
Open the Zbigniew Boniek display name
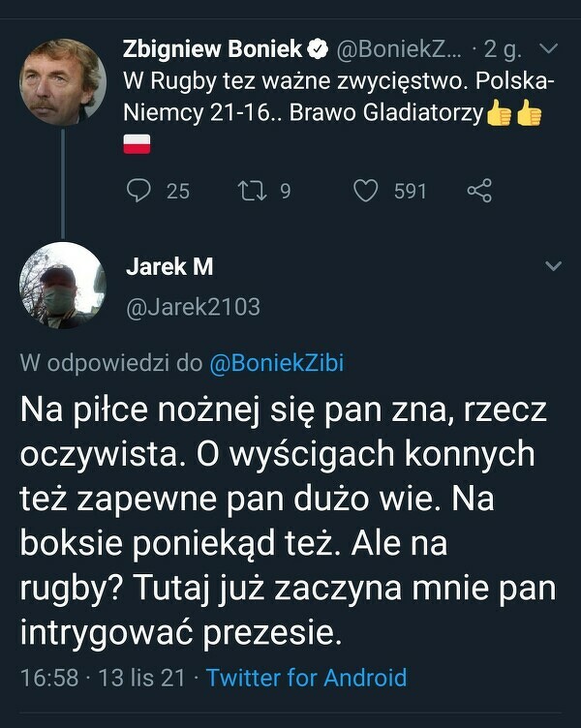(x=213, y=49)
